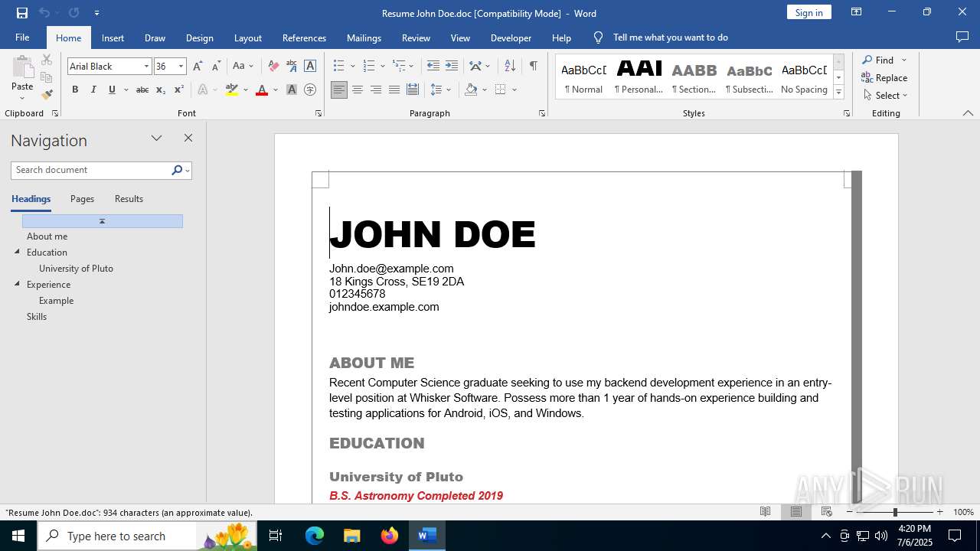
Task: Open line and paragraph spacing options
Action: coord(436,90)
